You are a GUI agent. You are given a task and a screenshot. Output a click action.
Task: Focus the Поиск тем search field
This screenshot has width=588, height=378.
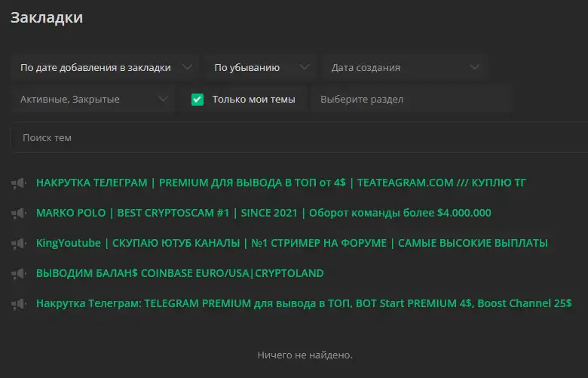point(299,138)
